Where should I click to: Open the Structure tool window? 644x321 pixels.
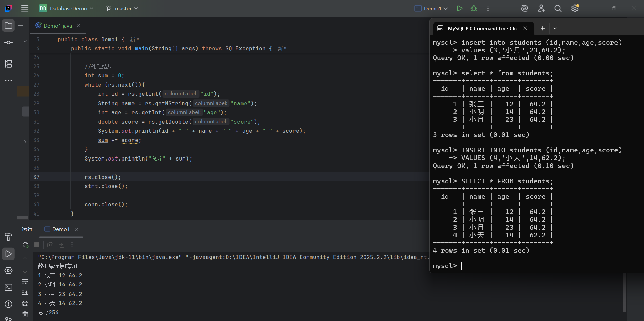(x=8, y=64)
